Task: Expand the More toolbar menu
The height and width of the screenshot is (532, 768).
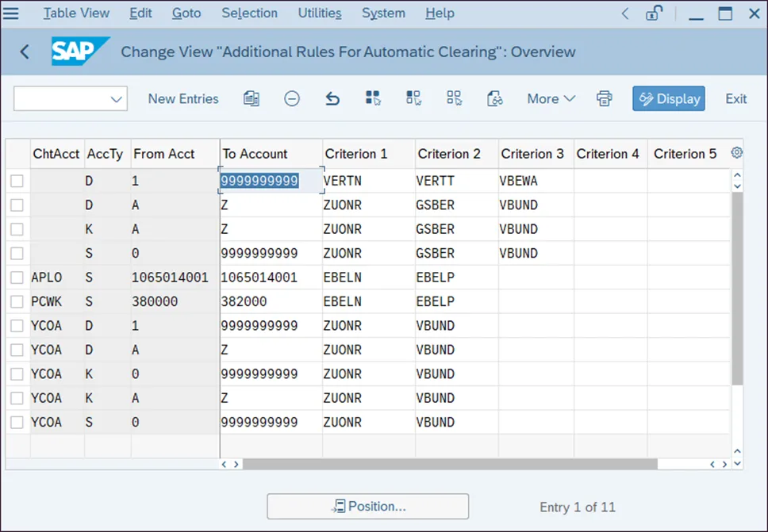Action: pyautogui.click(x=551, y=98)
